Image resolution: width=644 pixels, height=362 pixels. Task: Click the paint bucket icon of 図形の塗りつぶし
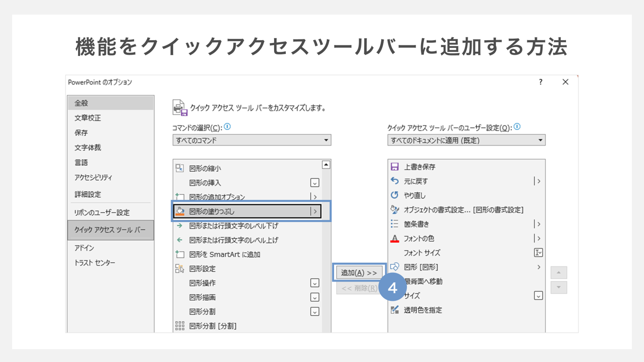[x=180, y=211]
